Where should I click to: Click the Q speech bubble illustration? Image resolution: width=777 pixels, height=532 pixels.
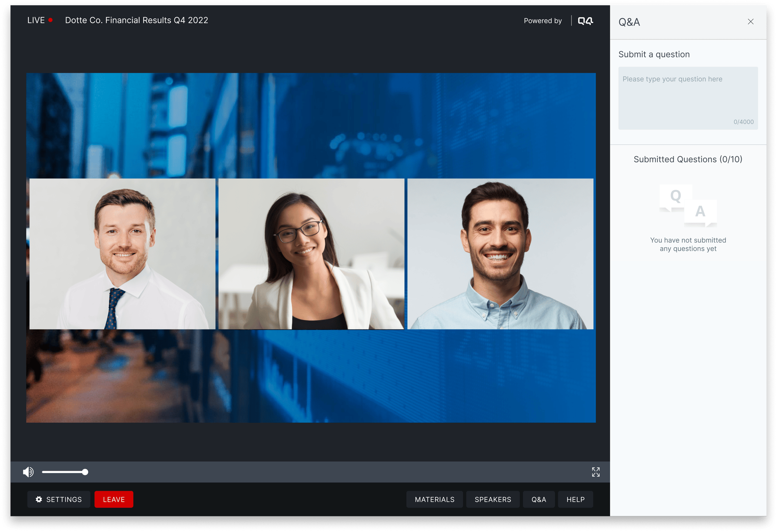tap(676, 196)
